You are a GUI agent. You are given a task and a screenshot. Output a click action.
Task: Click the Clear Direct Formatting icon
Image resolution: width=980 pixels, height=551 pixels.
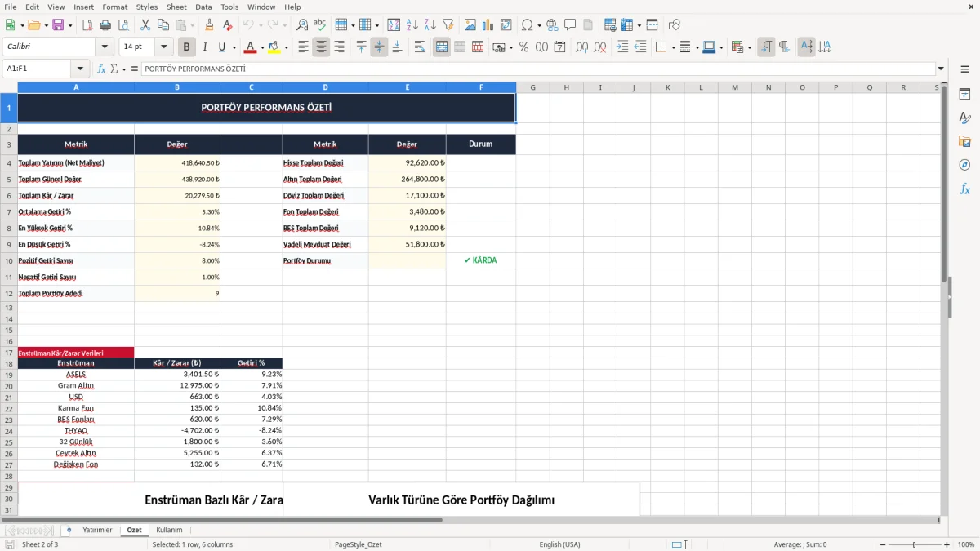[227, 25]
